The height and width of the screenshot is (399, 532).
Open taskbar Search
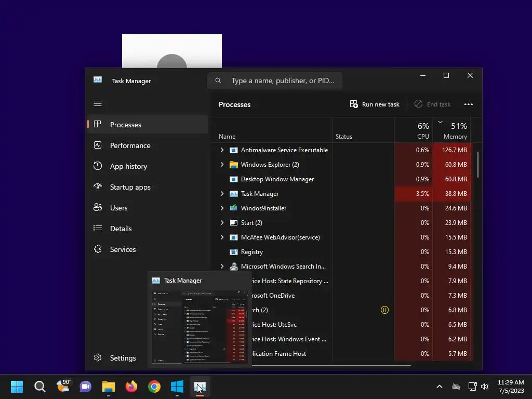coord(39,387)
